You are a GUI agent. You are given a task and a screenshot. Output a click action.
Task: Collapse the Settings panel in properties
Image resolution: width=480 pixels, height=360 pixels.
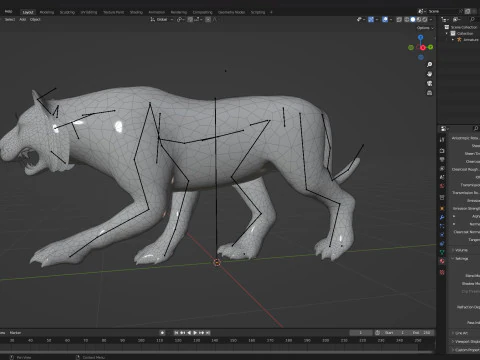tap(461, 259)
